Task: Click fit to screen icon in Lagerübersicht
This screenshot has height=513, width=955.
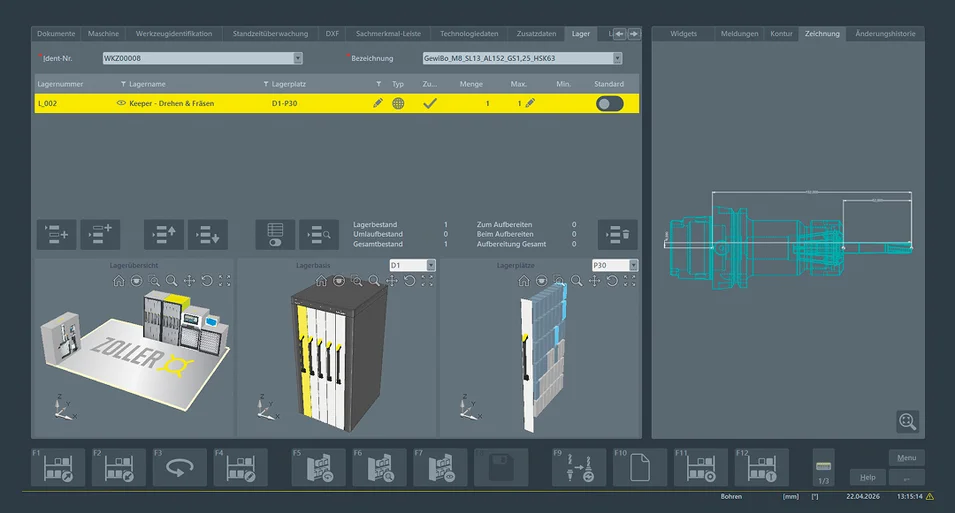Action: pyautogui.click(x=225, y=281)
